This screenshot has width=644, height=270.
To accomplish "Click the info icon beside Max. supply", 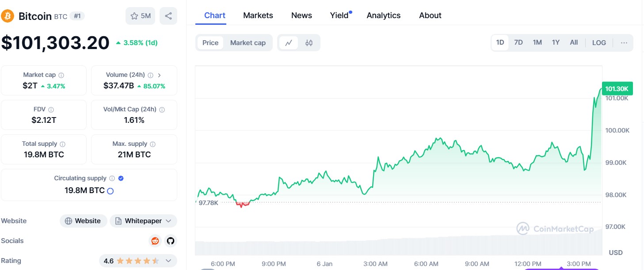I will click(x=152, y=144).
